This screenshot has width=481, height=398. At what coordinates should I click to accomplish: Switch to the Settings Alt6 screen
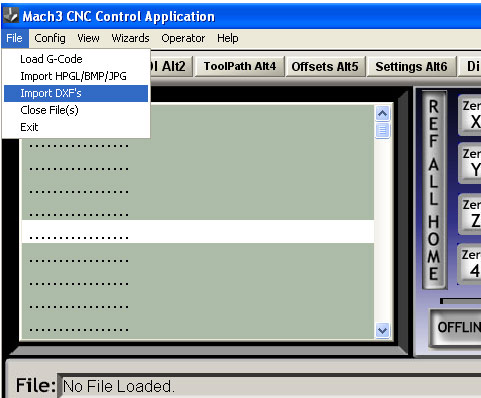[x=411, y=66]
